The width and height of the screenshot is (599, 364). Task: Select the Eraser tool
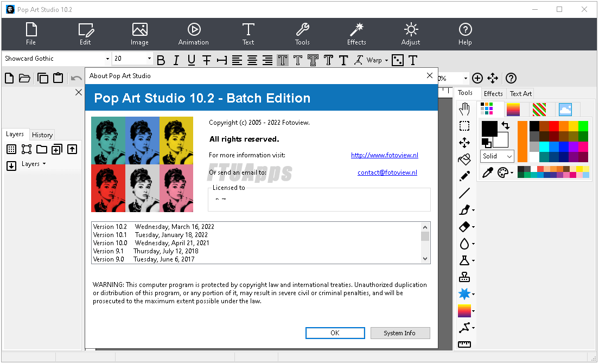pos(464,227)
